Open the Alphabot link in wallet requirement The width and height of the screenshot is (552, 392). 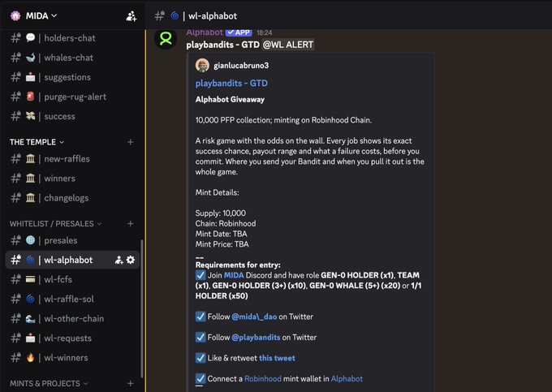tap(347, 379)
